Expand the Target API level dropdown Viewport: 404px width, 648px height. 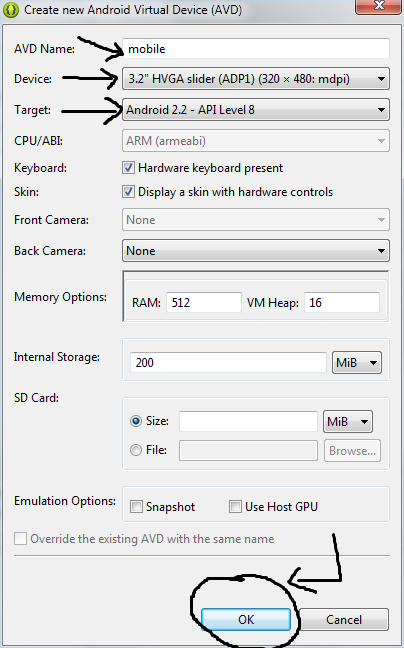pos(256,110)
